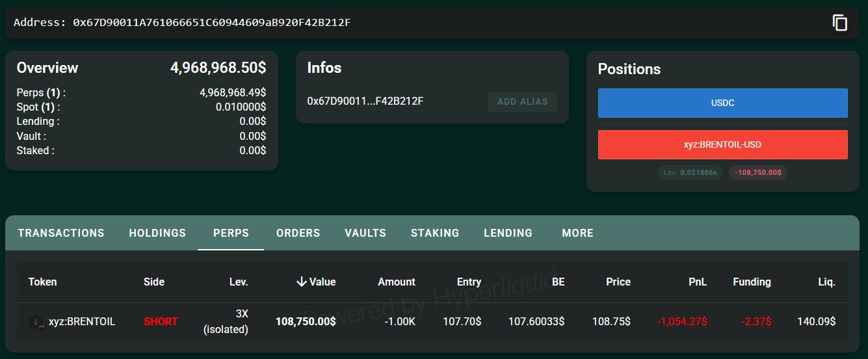Show the Staking tab
Screen dimensions: 868x359
click(435, 233)
